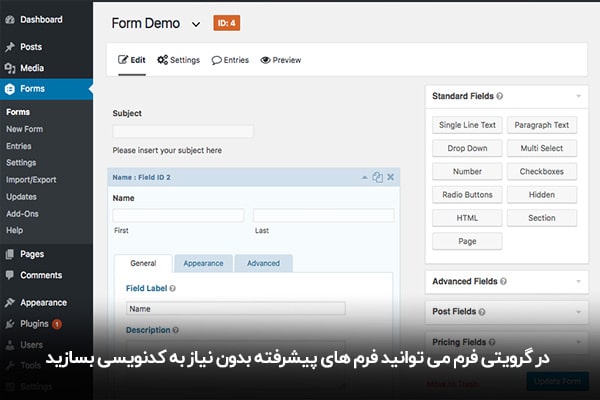Open the Form Demo switcher dropdown arrow

tap(196, 24)
